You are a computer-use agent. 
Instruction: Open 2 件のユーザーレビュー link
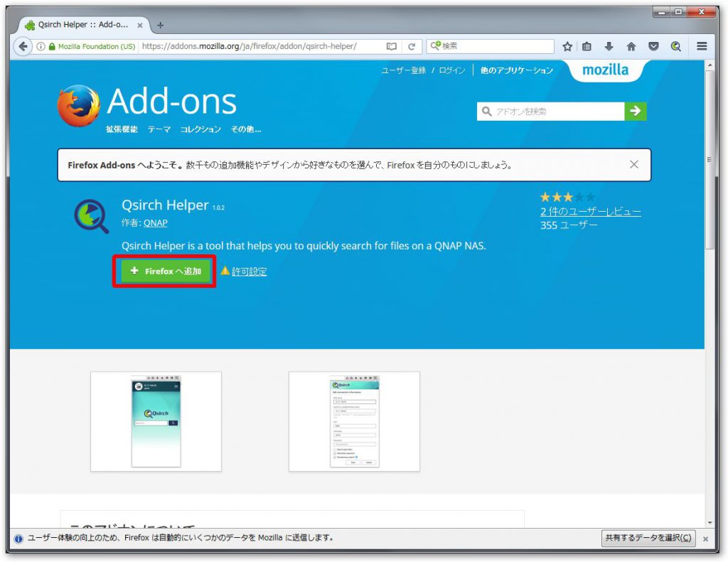(x=591, y=212)
